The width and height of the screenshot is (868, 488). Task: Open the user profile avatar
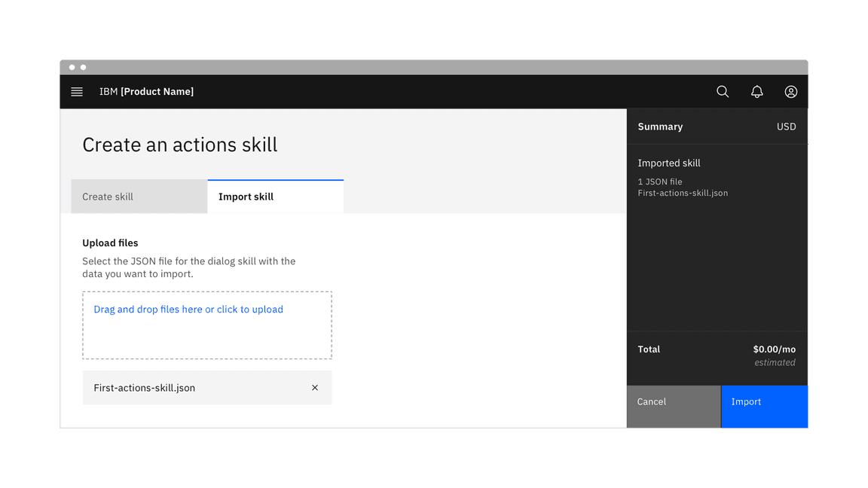tap(790, 92)
